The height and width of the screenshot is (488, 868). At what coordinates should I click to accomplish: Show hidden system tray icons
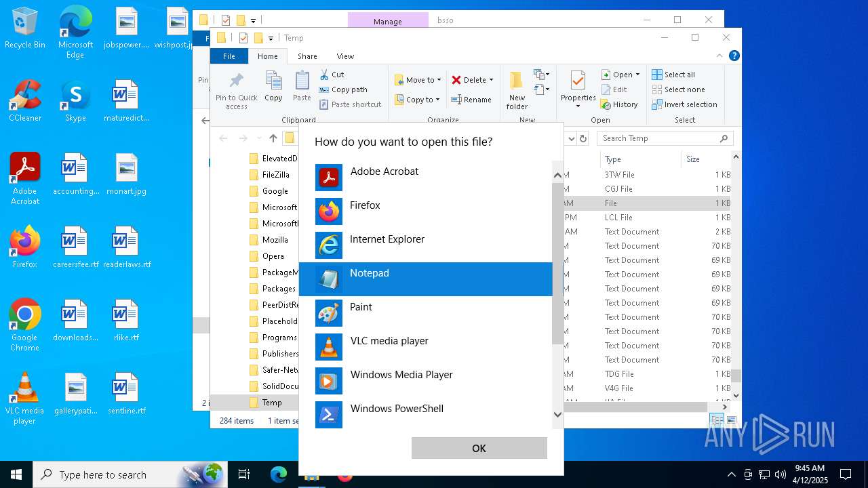731,475
